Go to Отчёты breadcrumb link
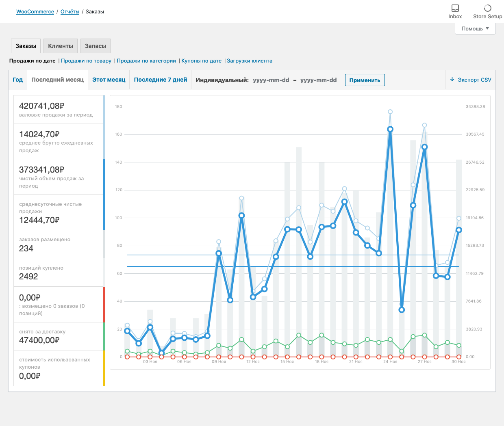Image resolution: width=504 pixels, height=426 pixels. 70,12
